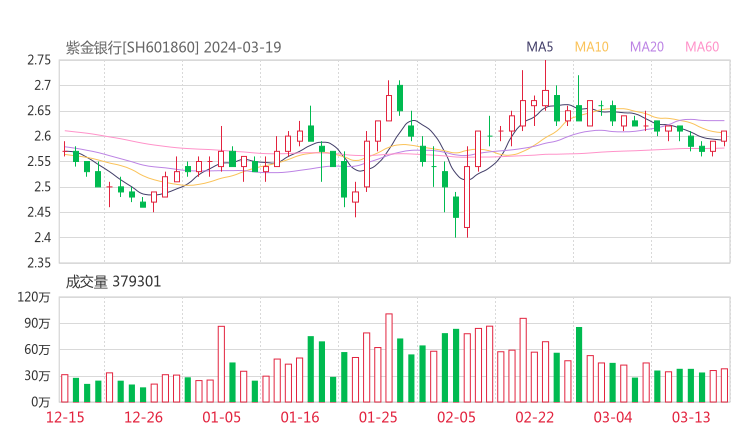Click the MA5 legend label
The height and width of the screenshot is (440, 740).
(539, 47)
